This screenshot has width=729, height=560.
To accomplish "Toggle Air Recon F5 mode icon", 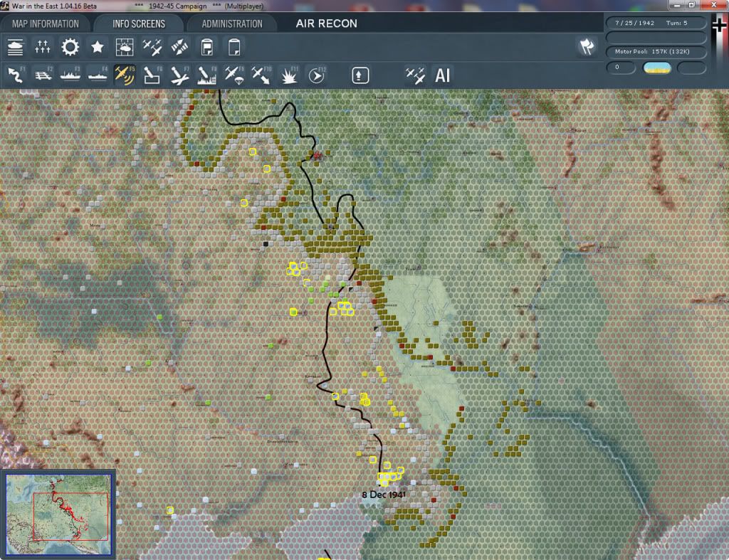I will pyautogui.click(x=125, y=75).
